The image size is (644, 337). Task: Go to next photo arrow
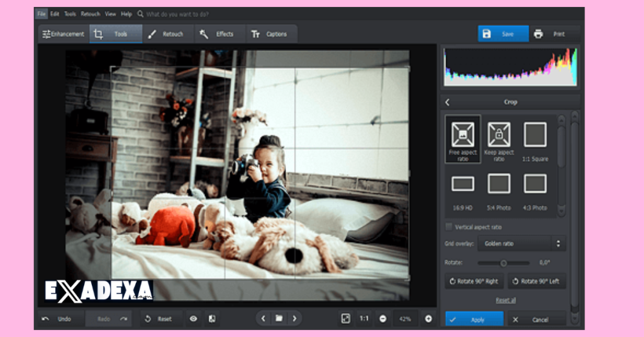coord(294,319)
